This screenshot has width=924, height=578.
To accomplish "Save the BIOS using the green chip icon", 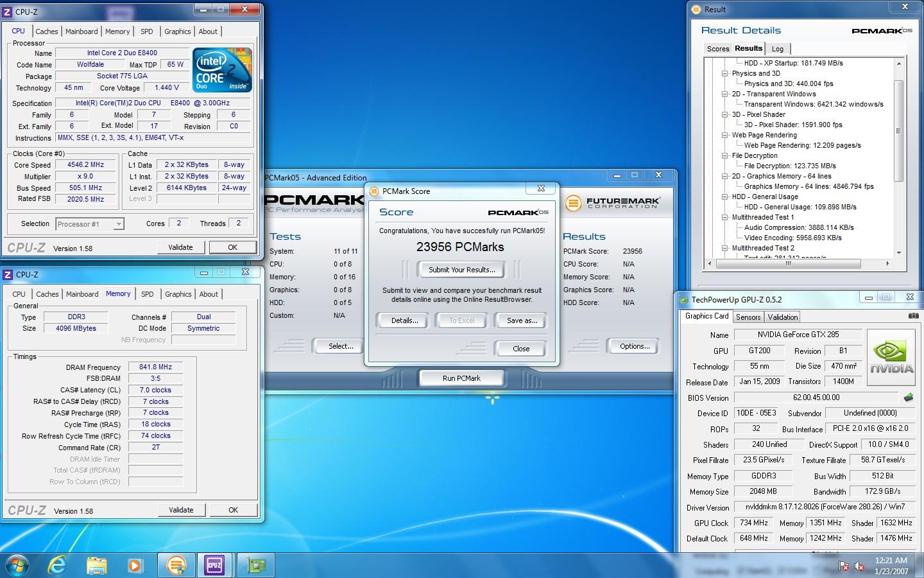I will coord(909,398).
